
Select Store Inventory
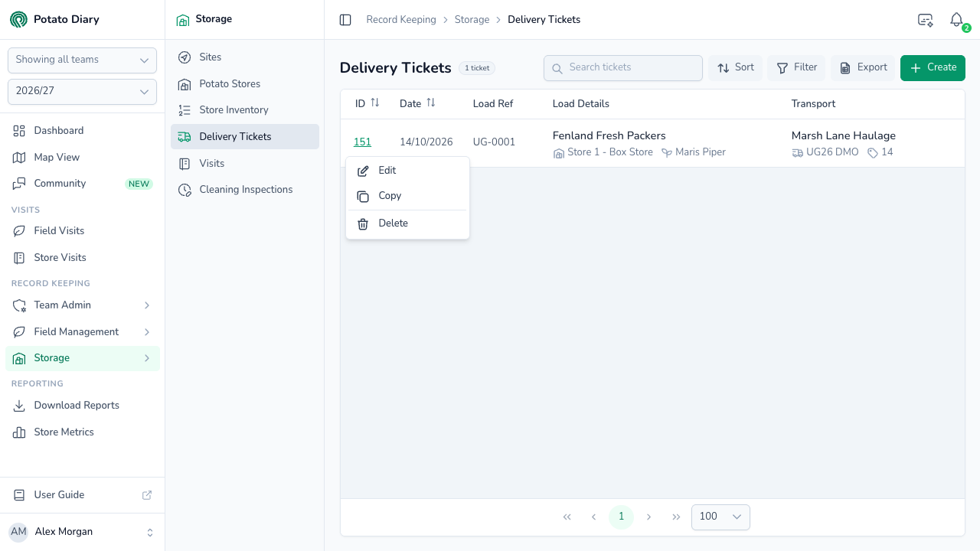pos(245,110)
